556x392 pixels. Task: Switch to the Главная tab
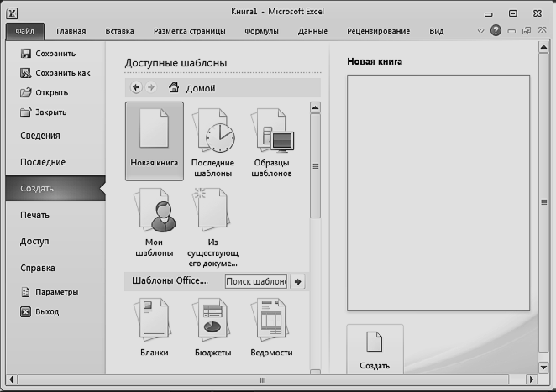(x=71, y=31)
